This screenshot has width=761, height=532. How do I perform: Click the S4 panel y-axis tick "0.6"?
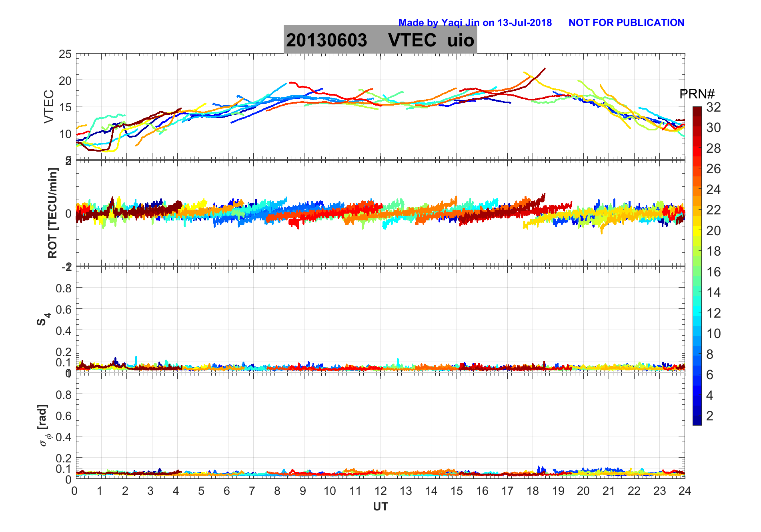pos(64,309)
